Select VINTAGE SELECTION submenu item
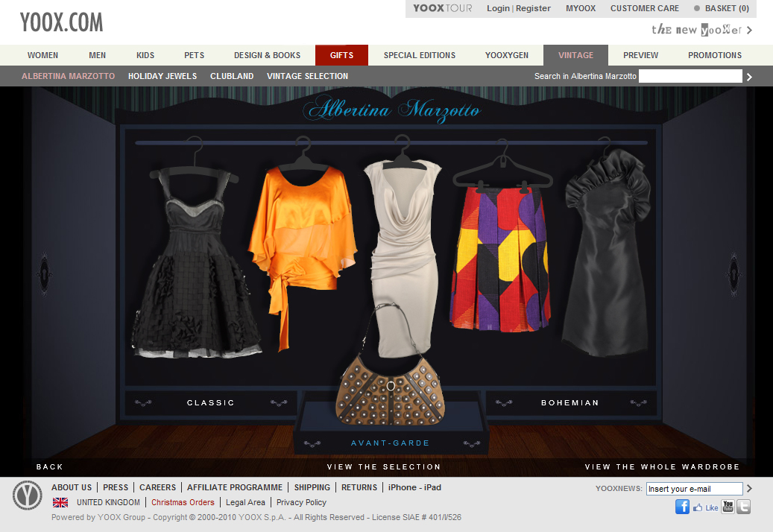 click(308, 76)
